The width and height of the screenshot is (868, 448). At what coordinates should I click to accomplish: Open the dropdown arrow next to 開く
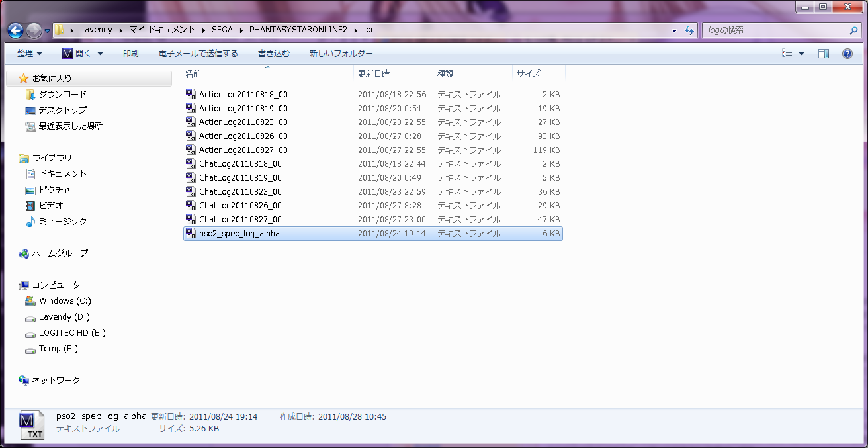(x=100, y=53)
